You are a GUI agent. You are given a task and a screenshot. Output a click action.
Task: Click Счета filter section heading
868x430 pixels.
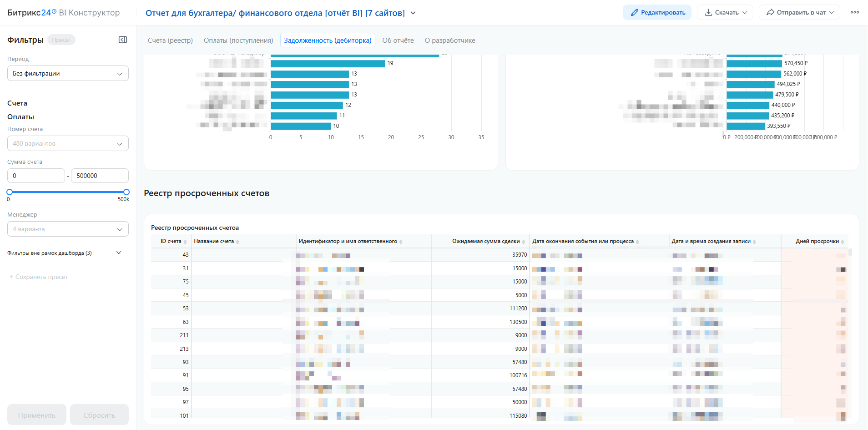pyautogui.click(x=17, y=103)
